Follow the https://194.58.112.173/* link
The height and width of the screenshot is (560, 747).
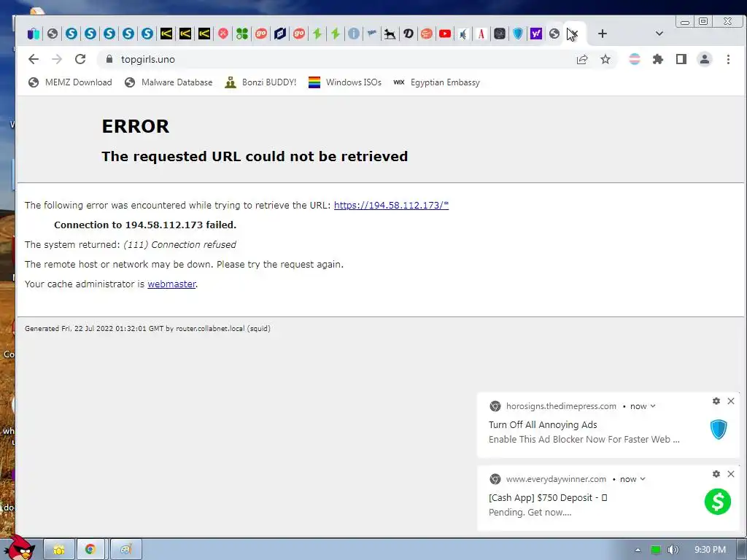coord(391,205)
